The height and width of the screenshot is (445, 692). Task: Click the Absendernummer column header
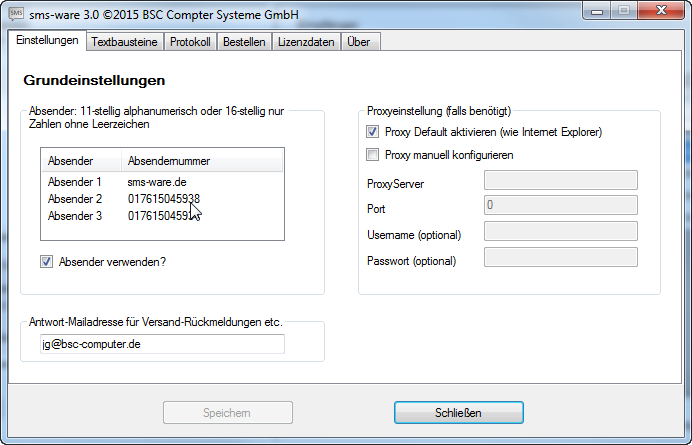(202, 161)
